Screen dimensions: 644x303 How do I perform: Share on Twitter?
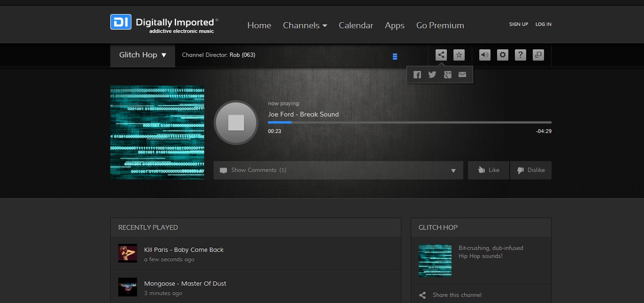432,75
